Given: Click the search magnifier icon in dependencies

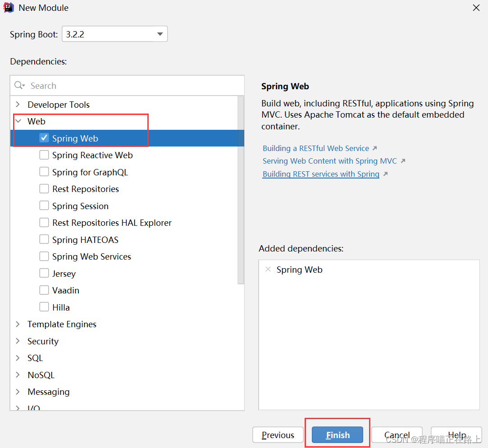Looking at the screenshot, I should pyautogui.click(x=19, y=86).
